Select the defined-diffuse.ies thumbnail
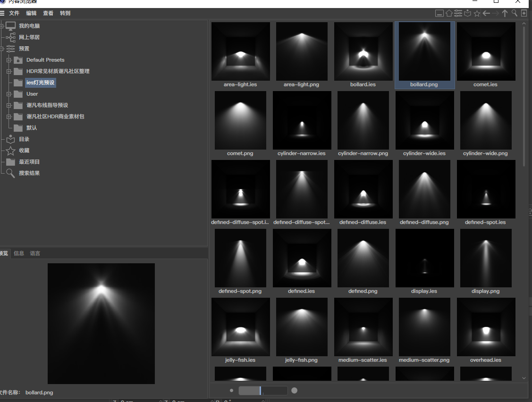 pyautogui.click(x=363, y=189)
